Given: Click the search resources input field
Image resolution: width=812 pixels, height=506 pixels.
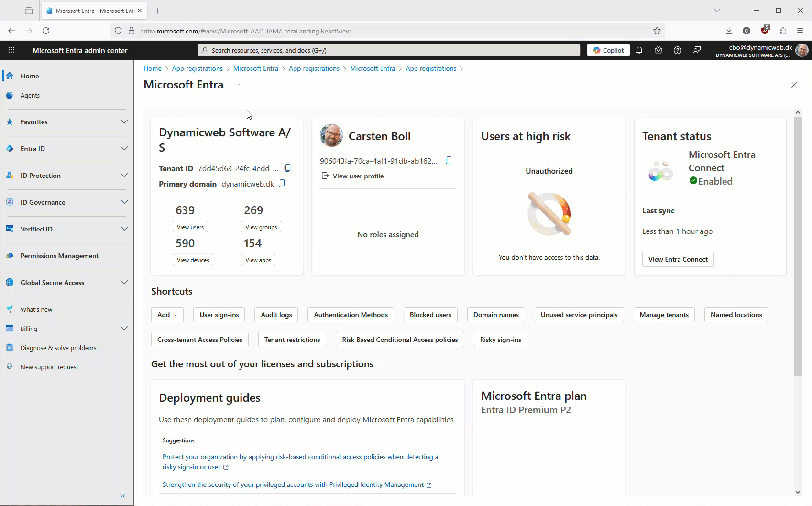Looking at the screenshot, I should pos(388,50).
